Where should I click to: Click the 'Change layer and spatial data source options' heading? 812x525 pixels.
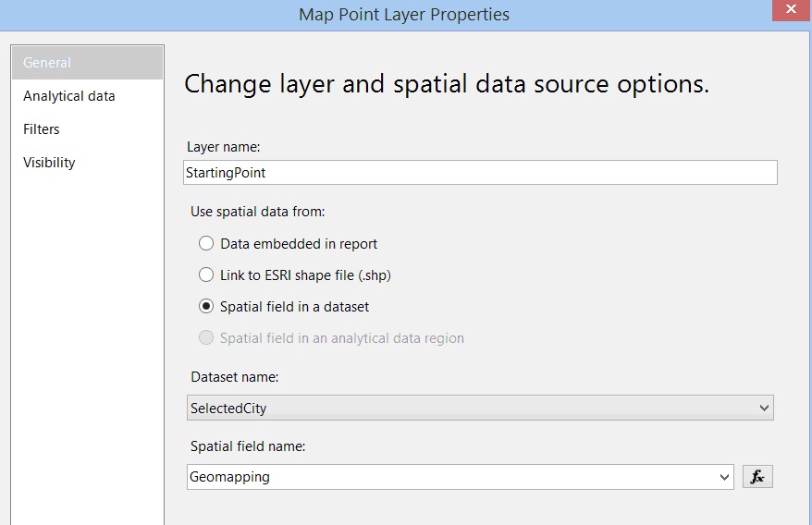pyautogui.click(x=447, y=84)
